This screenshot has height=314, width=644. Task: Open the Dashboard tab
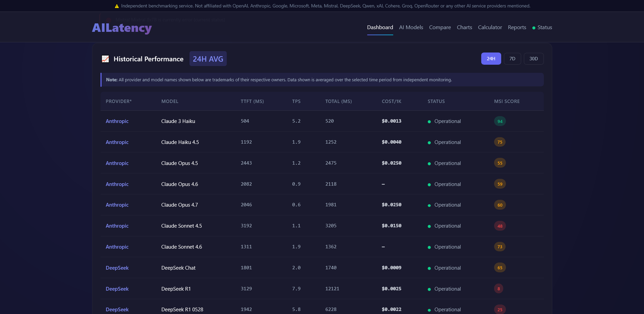[380, 27]
